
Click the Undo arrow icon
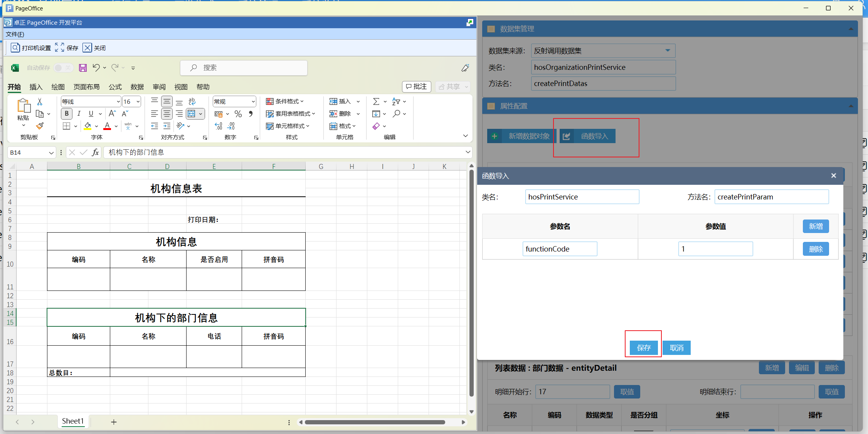pyautogui.click(x=96, y=68)
